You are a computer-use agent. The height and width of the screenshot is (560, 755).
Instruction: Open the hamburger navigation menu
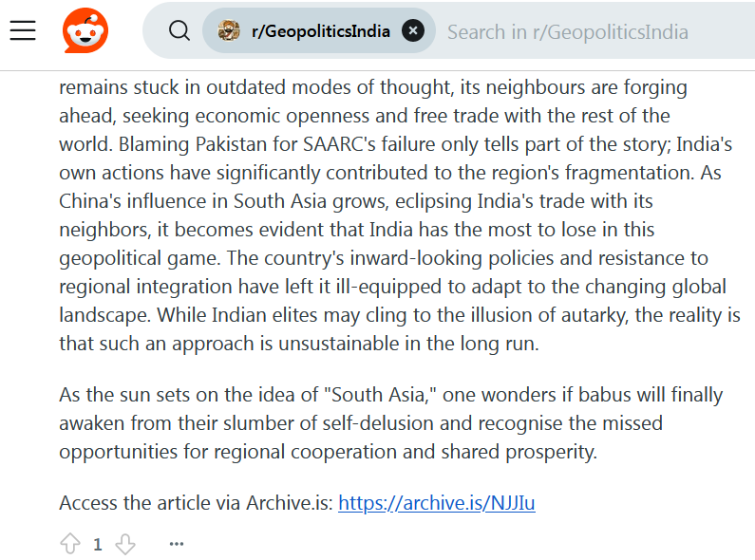[x=23, y=31]
